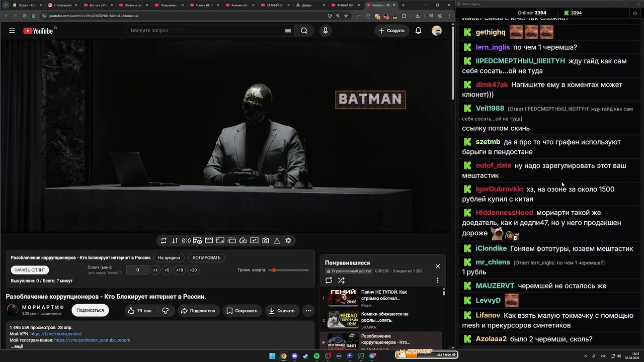Switch to the ФИНАЛ ТВИЧ tab
The image size is (644, 362).
click(346, 5)
